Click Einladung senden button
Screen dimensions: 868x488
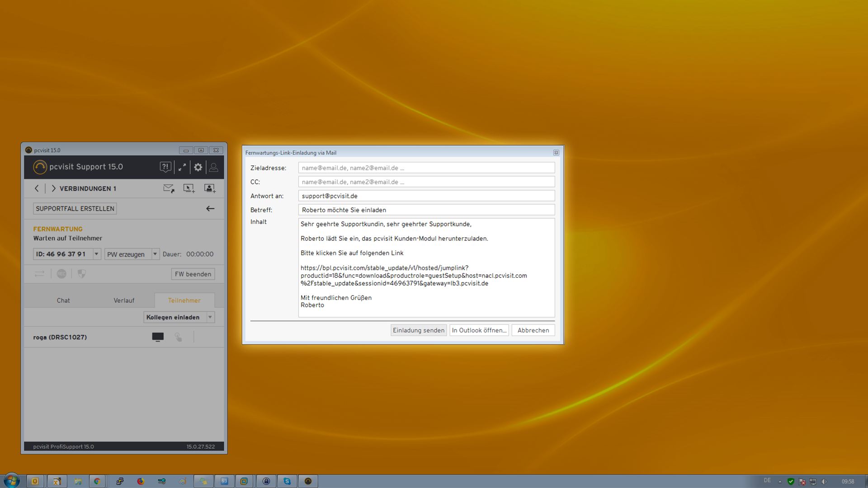[x=418, y=330]
